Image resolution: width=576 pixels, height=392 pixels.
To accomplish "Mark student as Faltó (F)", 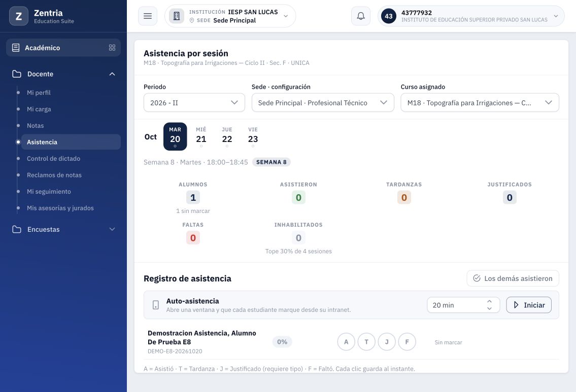I will [x=407, y=342].
